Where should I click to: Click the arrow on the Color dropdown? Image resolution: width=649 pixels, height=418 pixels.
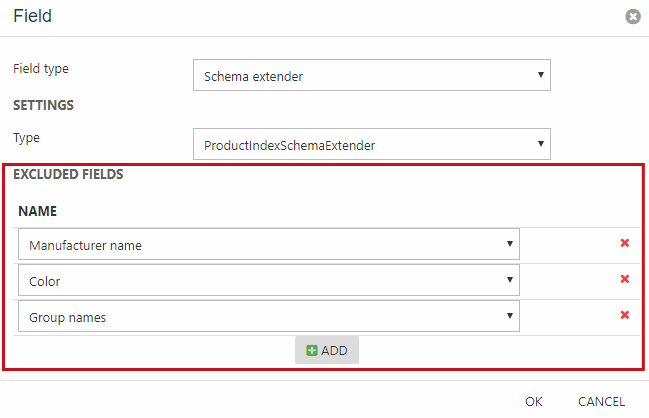pos(509,279)
